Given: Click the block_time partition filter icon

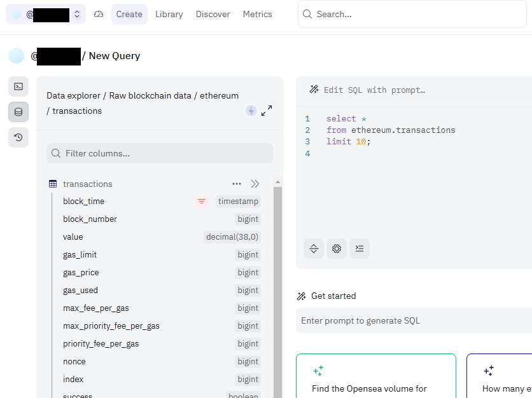Looking at the screenshot, I should 202,202.
